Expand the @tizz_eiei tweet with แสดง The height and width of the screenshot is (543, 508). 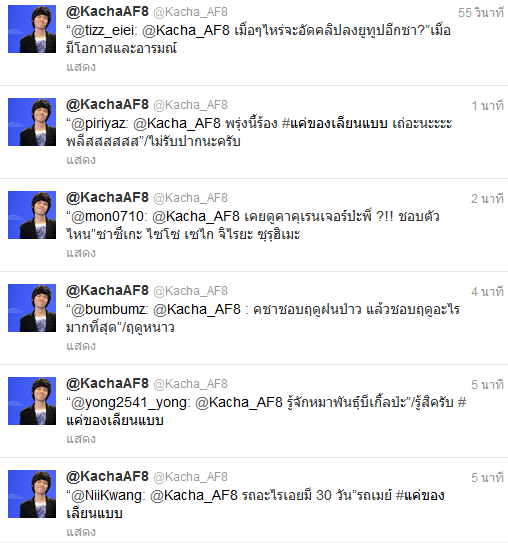(x=81, y=67)
